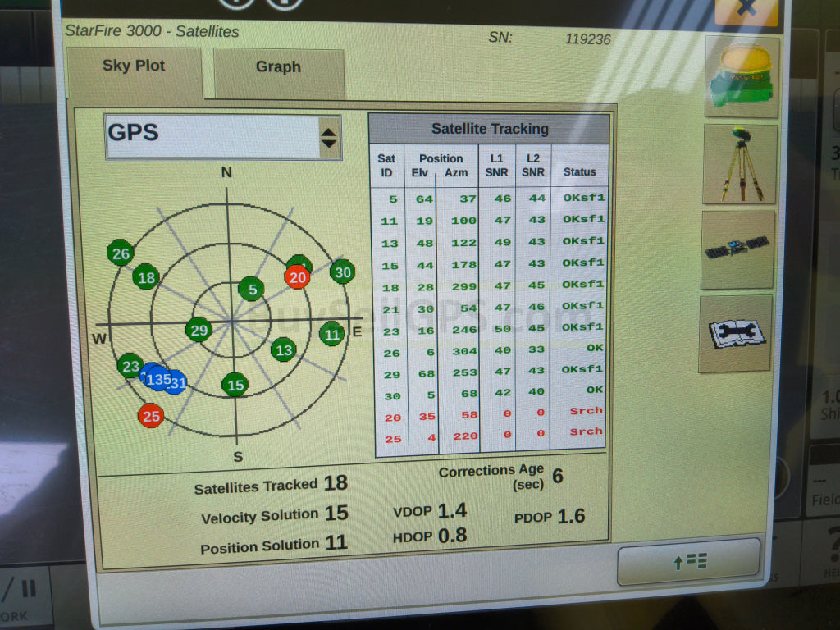
Task: Click the Satellites Tracked value 18
Action: (336, 483)
